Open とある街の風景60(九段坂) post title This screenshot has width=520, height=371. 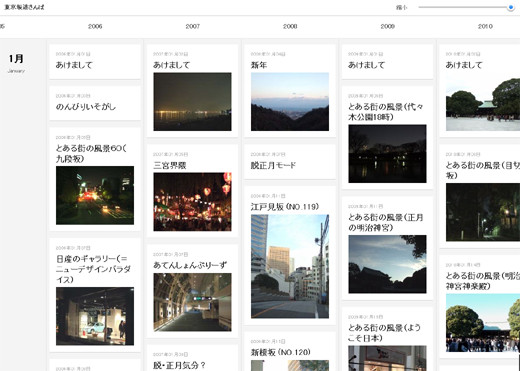91,153
